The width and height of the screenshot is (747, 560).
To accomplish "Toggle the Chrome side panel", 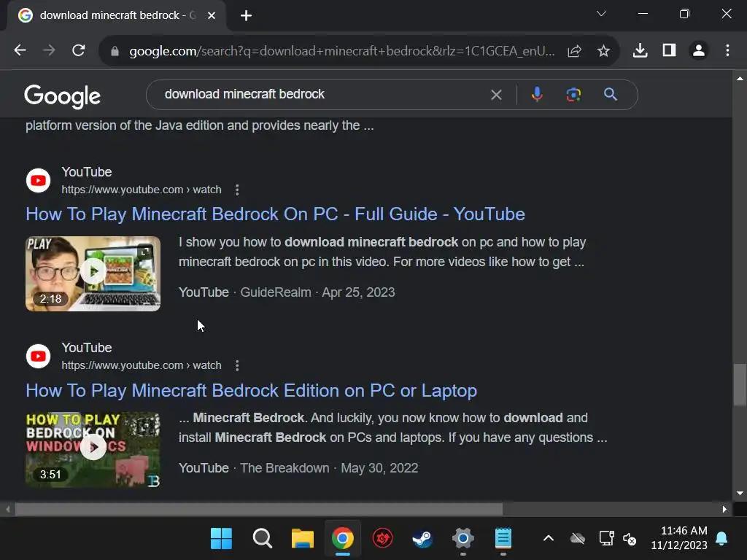I will pyautogui.click(x=670, y=50).
